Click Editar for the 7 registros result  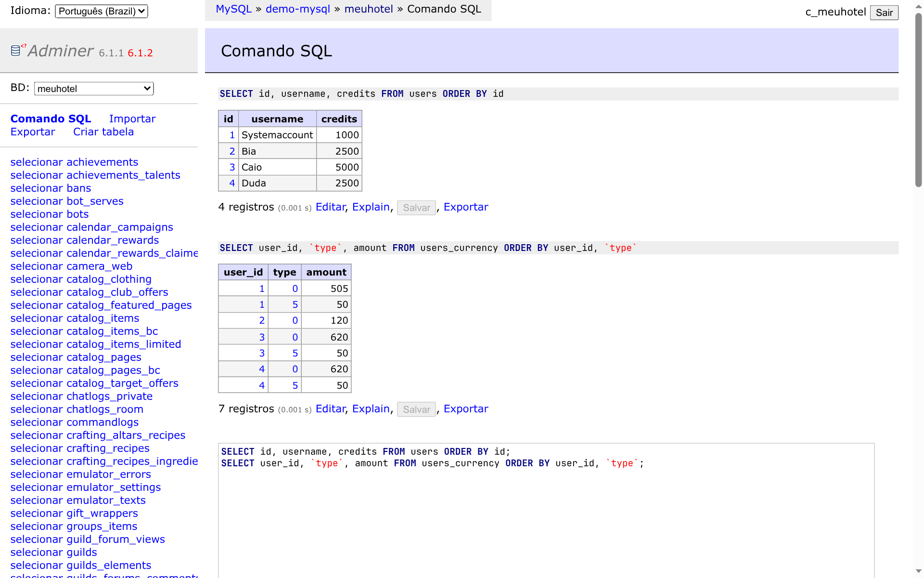tap(331, 409)
